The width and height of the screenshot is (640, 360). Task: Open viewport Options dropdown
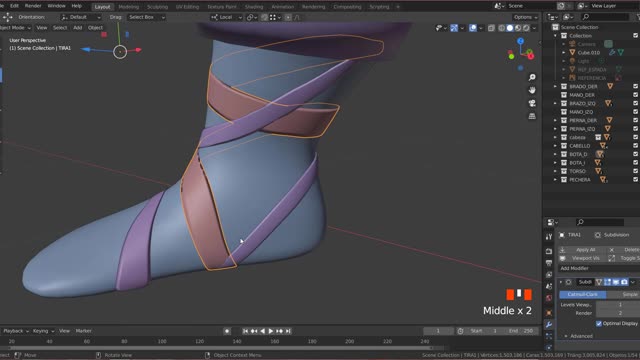coord(526,17)
